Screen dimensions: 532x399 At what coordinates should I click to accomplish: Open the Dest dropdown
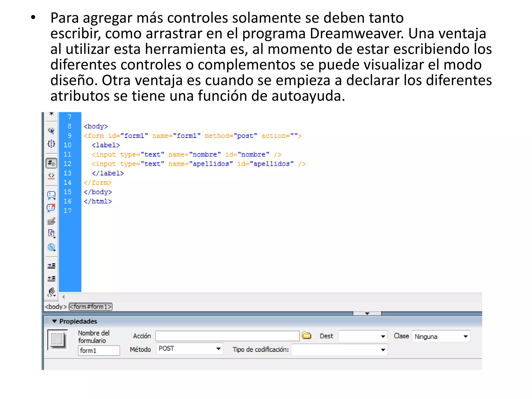point(363,336)
